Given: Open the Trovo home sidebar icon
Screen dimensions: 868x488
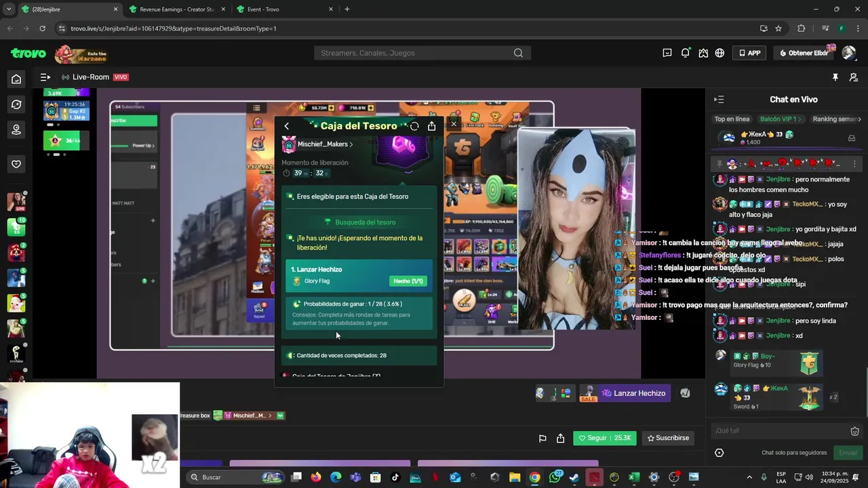Looking at the screenshot, I should (16, 79).
